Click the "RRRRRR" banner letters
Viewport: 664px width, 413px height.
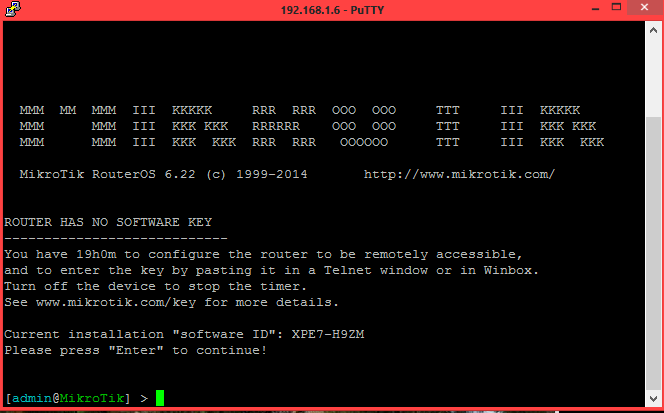tap(276, 126)
